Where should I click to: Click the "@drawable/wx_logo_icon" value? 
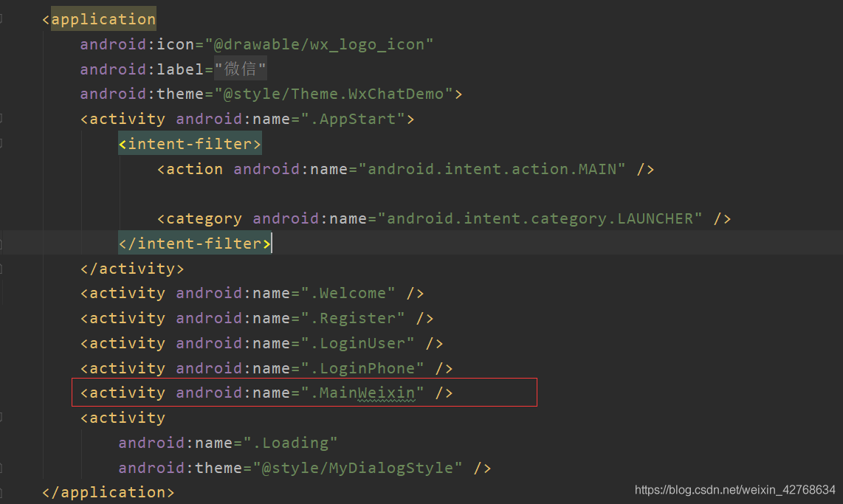(319, 44)
